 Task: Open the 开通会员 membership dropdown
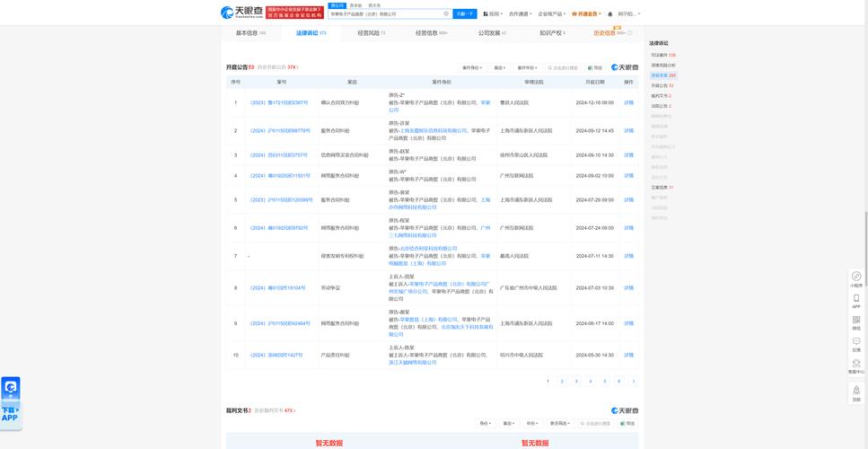[586, 13]
